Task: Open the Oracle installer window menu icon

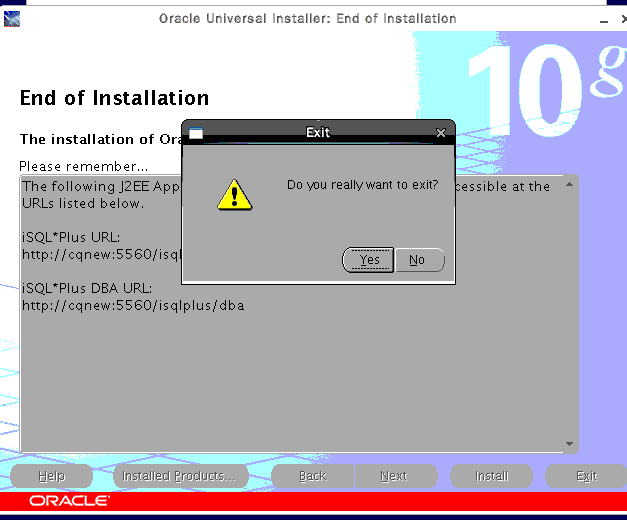Action: 12,19
